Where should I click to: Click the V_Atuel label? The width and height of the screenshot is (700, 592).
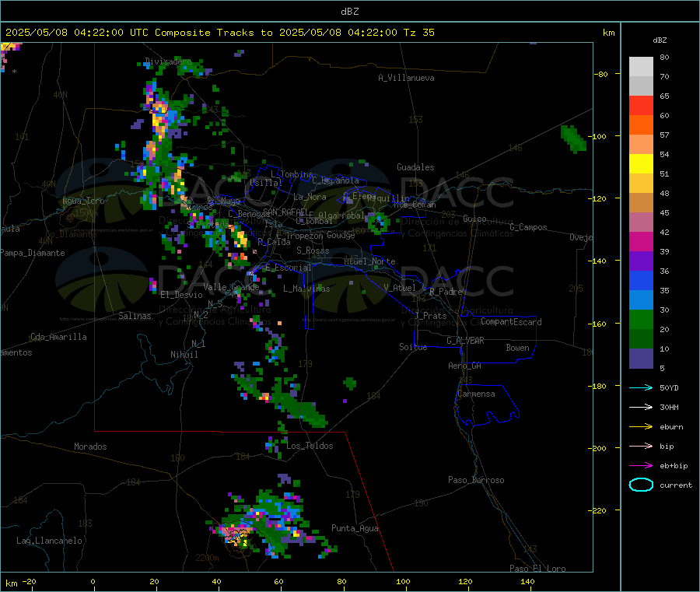(x=400, y=288)
